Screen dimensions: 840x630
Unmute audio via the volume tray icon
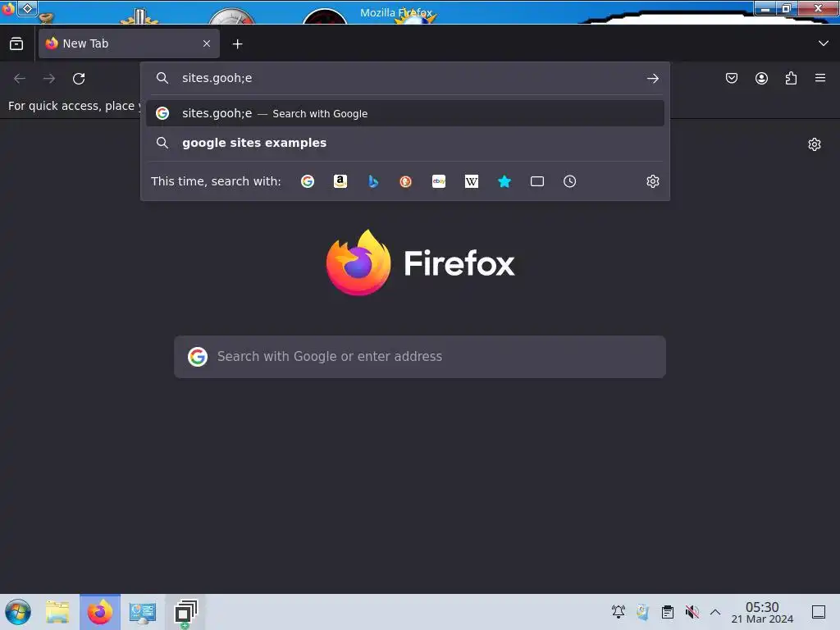coord(692,611)
